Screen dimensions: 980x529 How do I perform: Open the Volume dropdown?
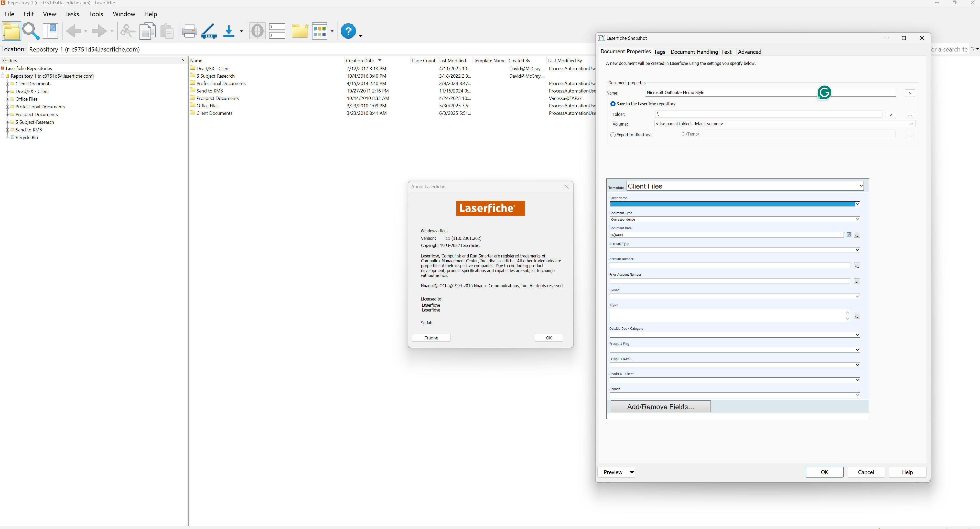[912, 124]
